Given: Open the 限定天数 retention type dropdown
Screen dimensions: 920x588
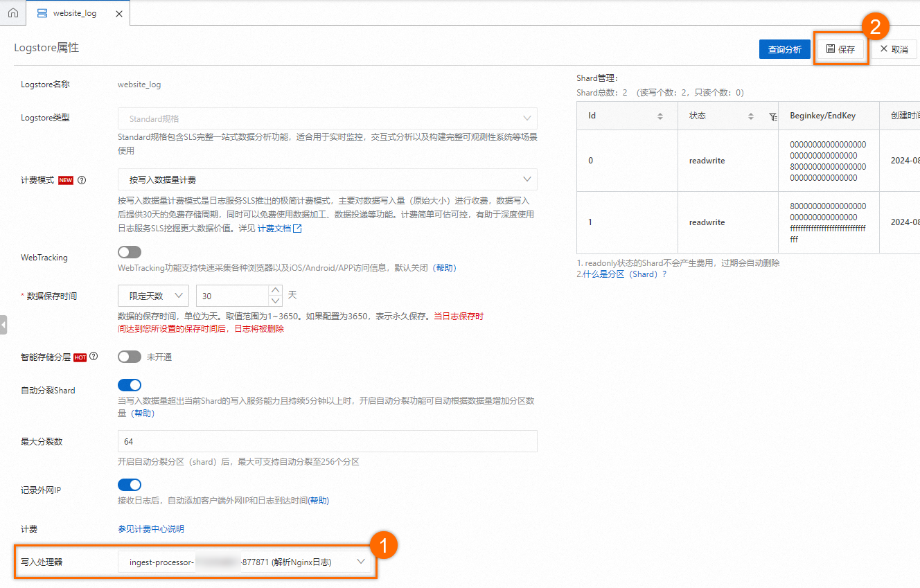Looking at the screenshot, I should tap(153, 296).
